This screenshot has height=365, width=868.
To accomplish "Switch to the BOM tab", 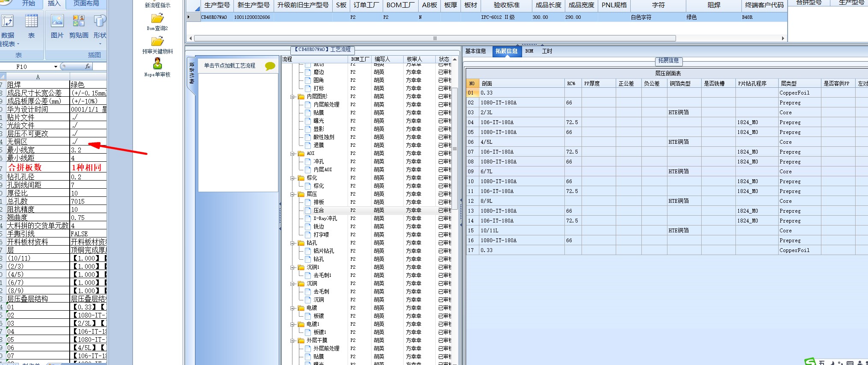I will click(529, 51).
